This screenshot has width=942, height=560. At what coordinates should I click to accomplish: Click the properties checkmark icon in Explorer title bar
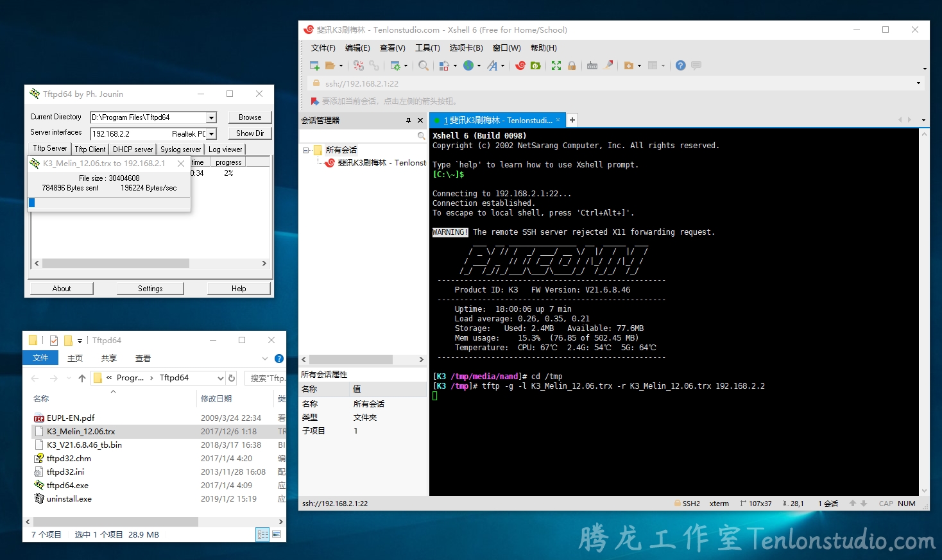[x=54, y=341]
